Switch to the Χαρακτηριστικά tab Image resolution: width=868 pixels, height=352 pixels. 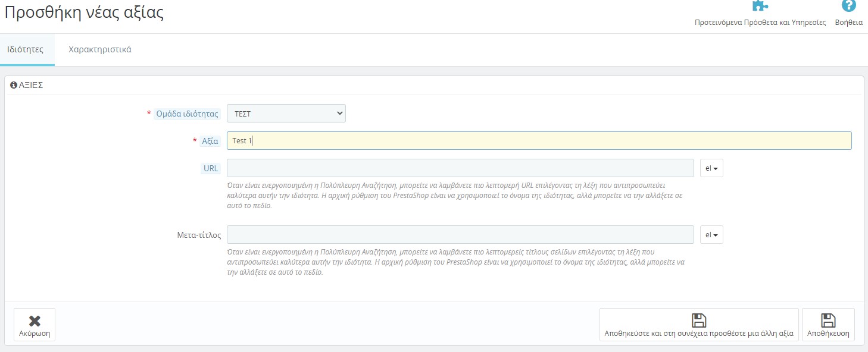[100, 49]
